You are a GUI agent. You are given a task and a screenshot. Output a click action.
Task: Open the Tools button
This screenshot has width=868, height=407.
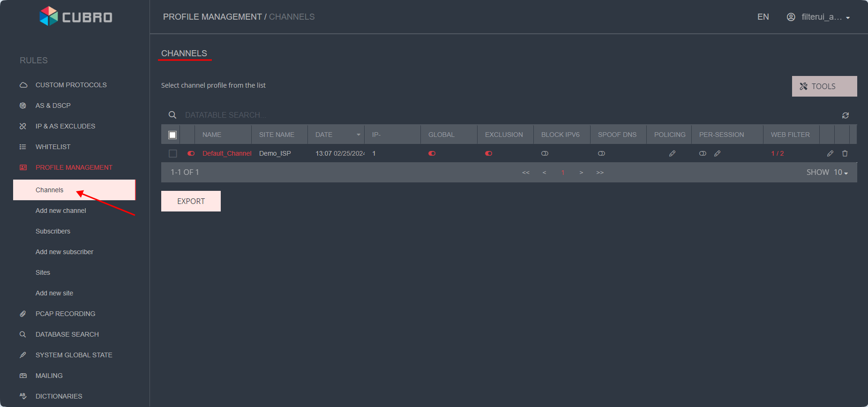pyautogui.click(x=824, y=86)
